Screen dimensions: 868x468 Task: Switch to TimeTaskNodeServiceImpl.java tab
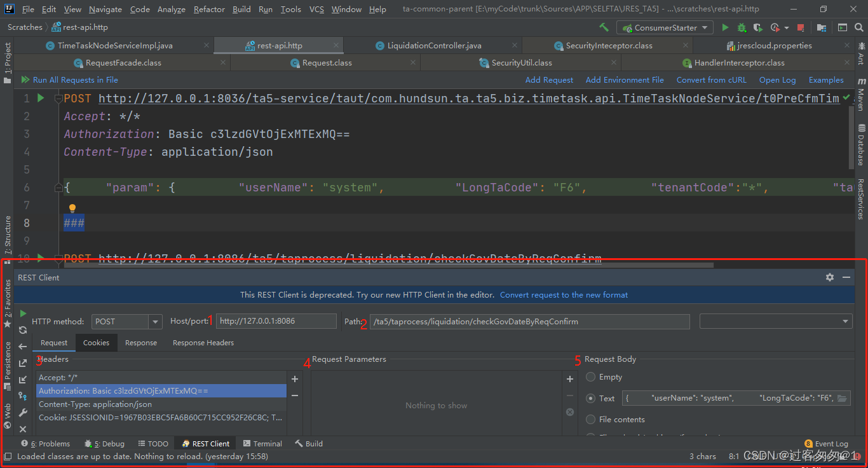click(115, 46)
